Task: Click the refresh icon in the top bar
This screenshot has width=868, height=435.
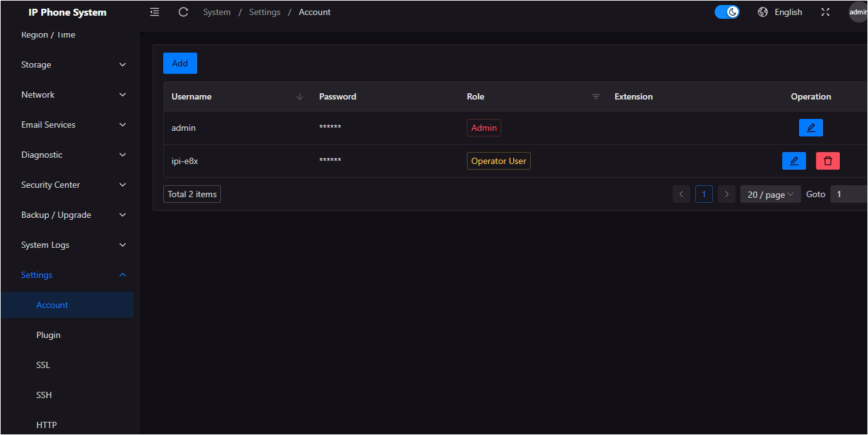Action: click(x=183, y=12)
